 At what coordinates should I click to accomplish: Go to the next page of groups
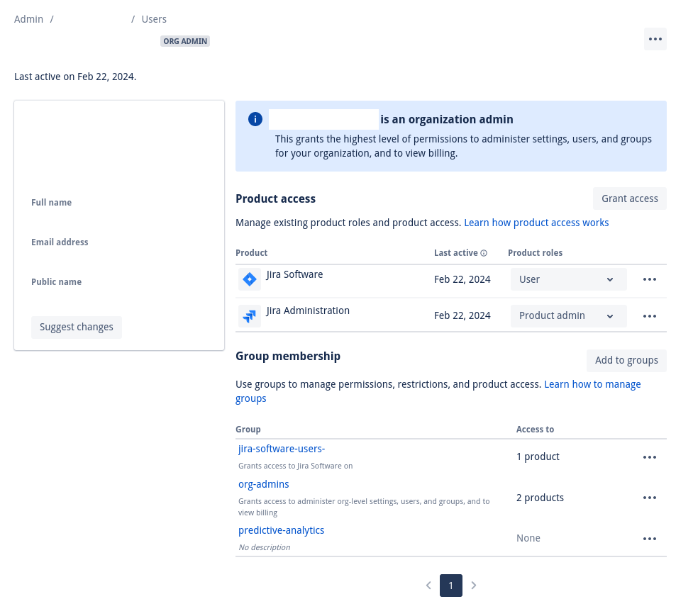pyautogui.click(x=473, y=586)
